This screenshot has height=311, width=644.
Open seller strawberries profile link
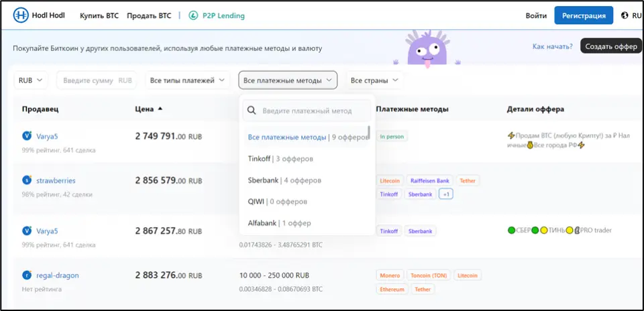point(56,180)
